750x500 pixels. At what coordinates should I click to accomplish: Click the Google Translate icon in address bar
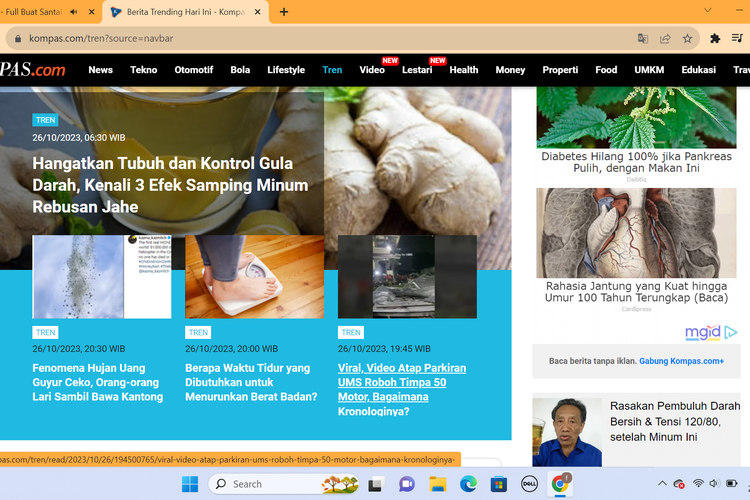pyautogui.click(x=642, y=38)
